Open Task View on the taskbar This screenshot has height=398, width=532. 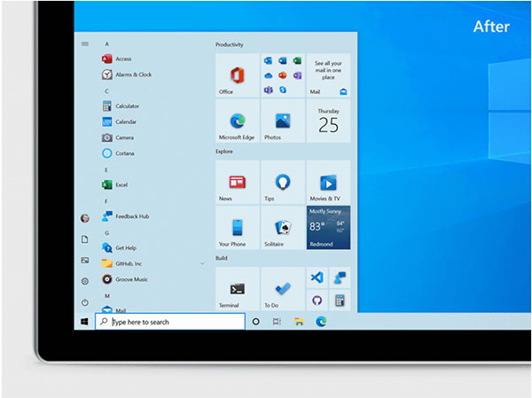[277, 322]
